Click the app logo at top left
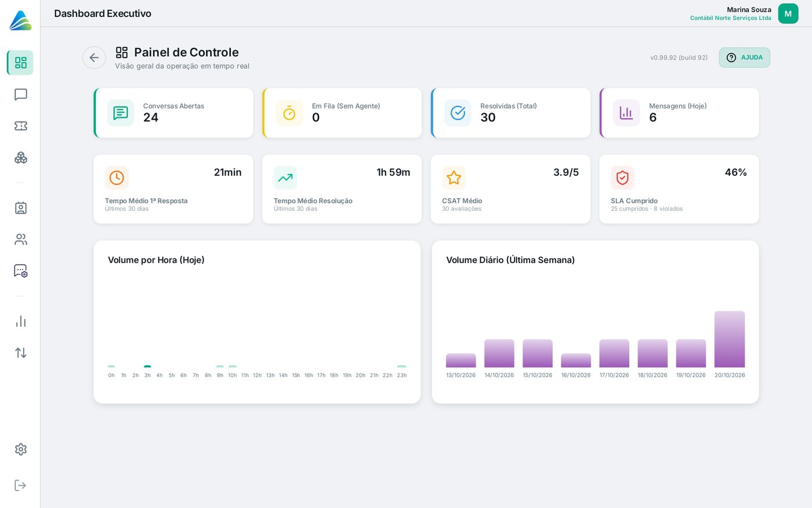 pyautogui.click(x=20, y=20)
